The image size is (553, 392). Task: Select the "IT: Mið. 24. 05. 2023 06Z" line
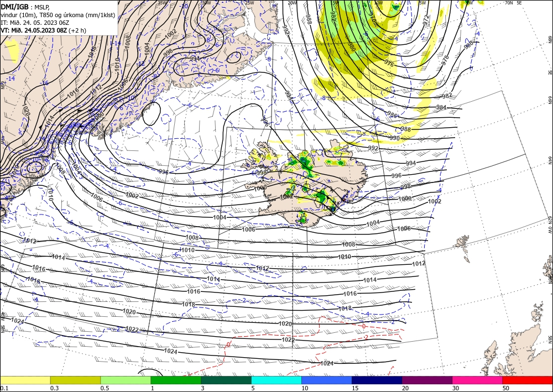tap(35, 23)
